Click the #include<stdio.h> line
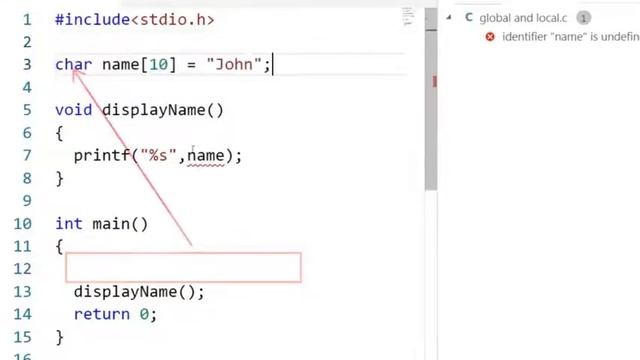 click(x=135, y=20)
